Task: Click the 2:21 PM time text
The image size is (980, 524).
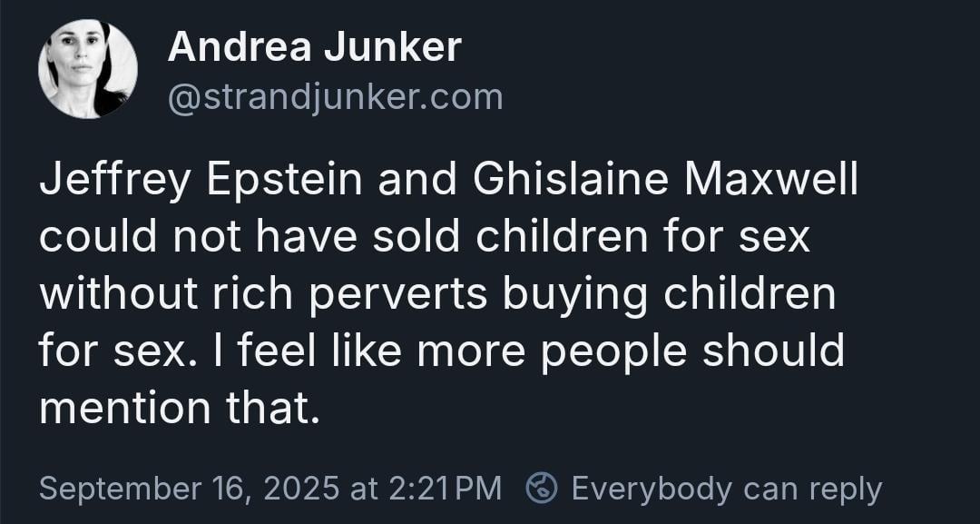Action: click(445, 489)
